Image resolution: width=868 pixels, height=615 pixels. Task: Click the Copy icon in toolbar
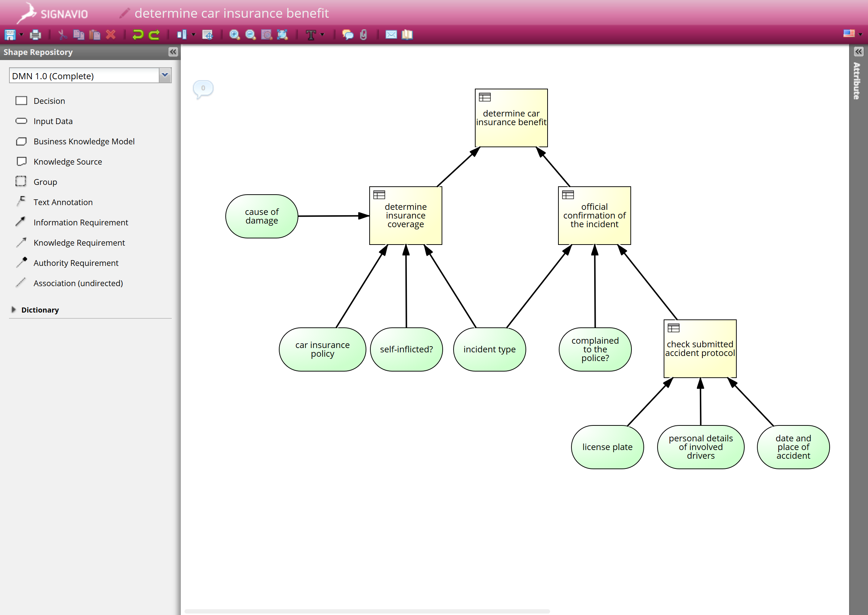79,35
